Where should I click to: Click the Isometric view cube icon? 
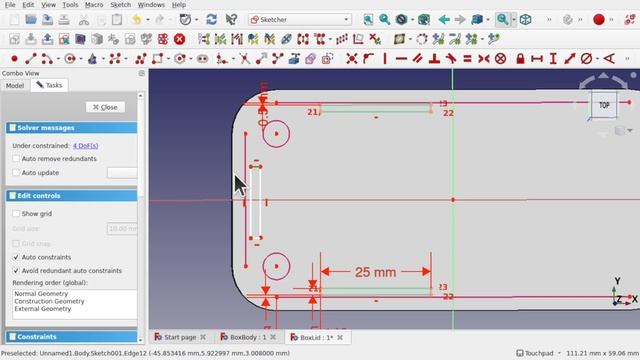pyautogui.click(x=526, y=20)
